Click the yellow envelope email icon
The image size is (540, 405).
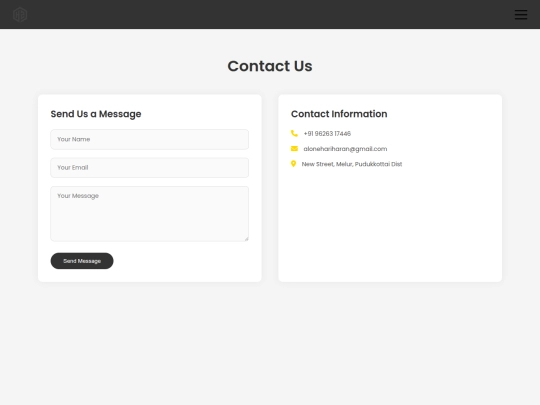pos(294,148)
